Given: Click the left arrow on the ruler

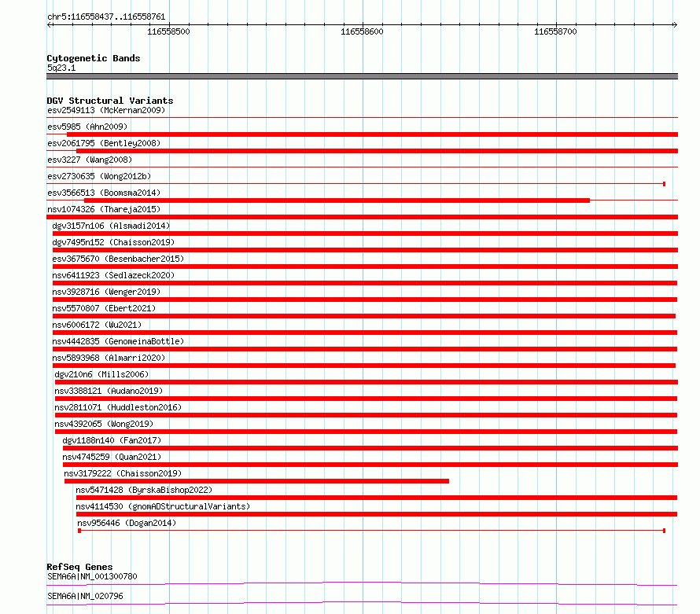Looking at the screenshot, I should point(50,24).
